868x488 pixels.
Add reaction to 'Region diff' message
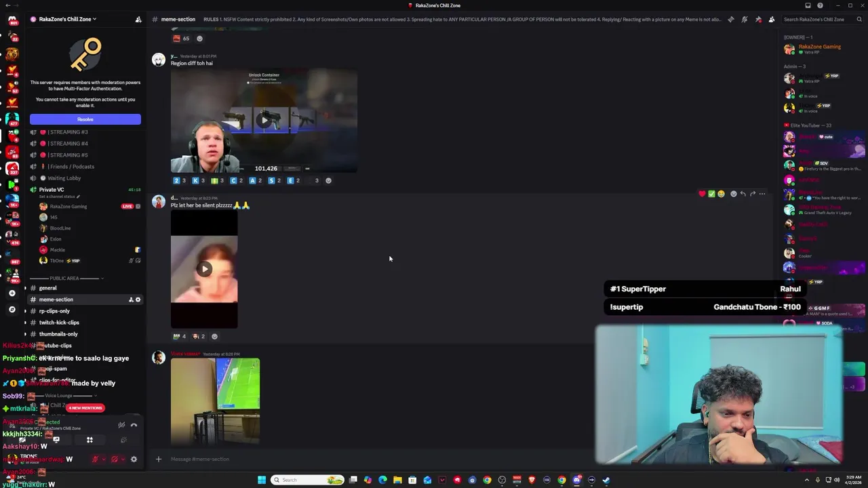click(x=329, y=180)
